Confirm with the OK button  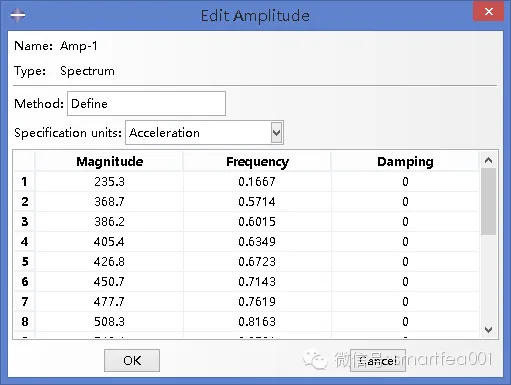click(132, 360)
